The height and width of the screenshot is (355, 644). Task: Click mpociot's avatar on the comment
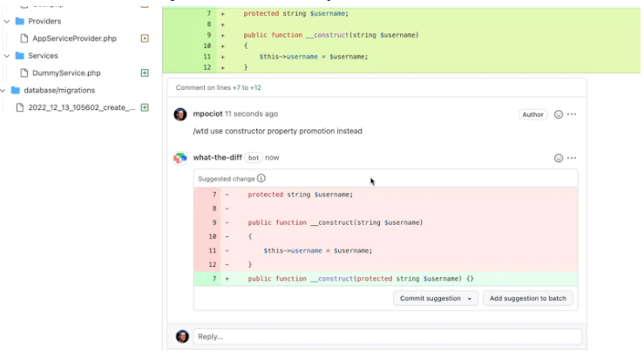coord(180,114)
